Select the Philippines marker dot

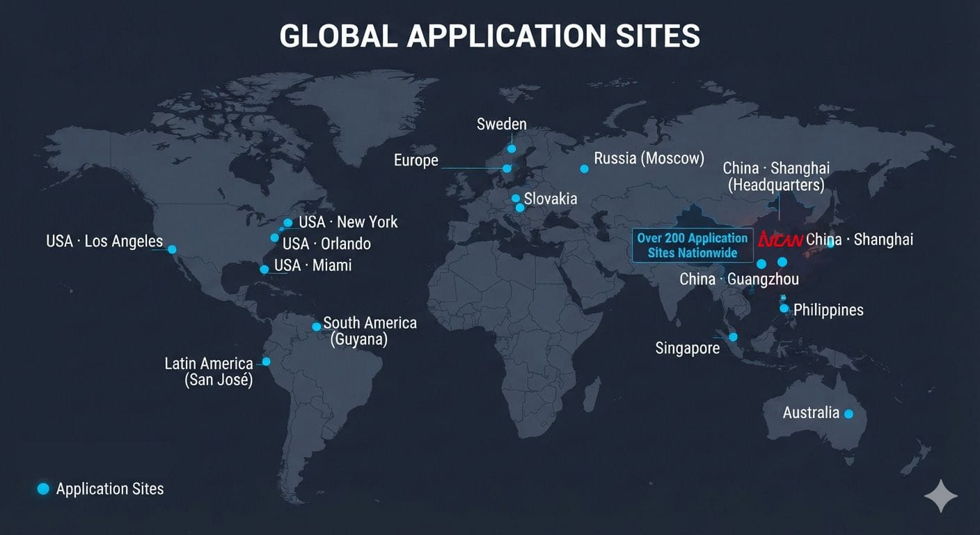(x=784, y=308)
